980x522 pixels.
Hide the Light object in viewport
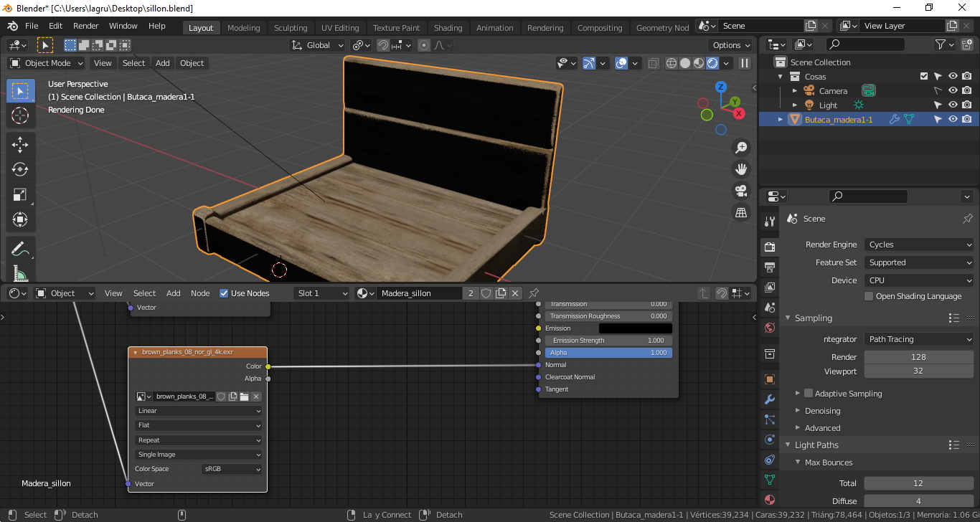(x=953, y=105)
